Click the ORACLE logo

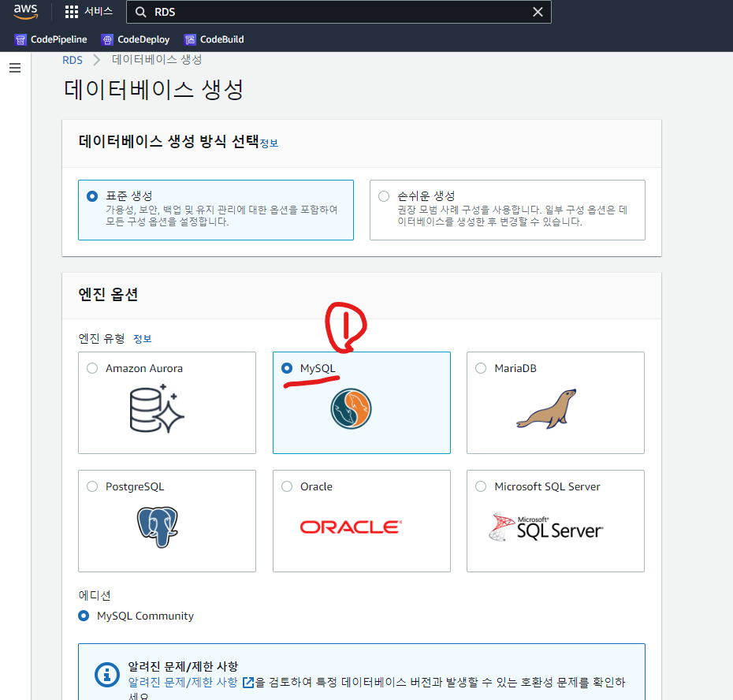point(351,527)
